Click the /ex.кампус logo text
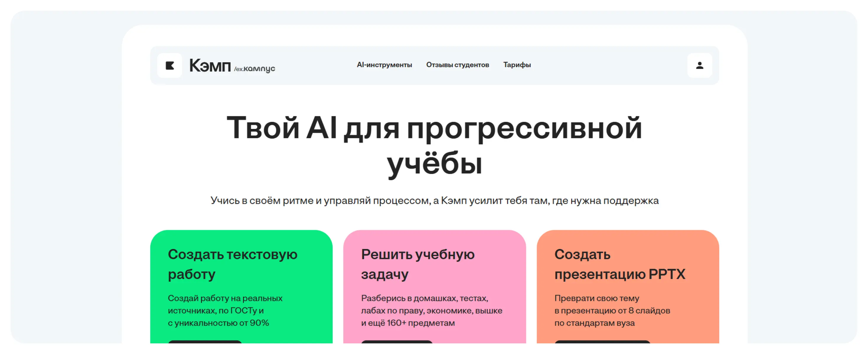 (255, 69)
